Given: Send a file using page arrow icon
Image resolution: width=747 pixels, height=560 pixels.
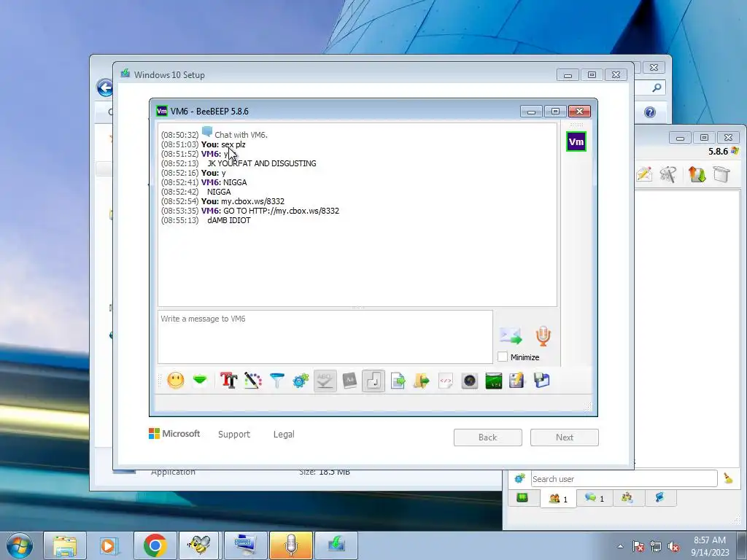Looking at the screenshot, I should tap(398, 381).
